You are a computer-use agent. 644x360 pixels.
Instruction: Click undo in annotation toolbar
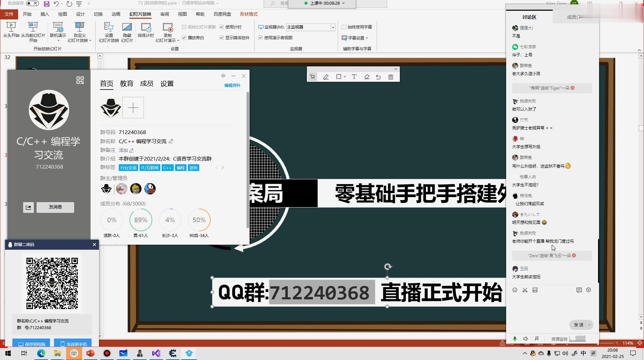[x=378, y=77]
